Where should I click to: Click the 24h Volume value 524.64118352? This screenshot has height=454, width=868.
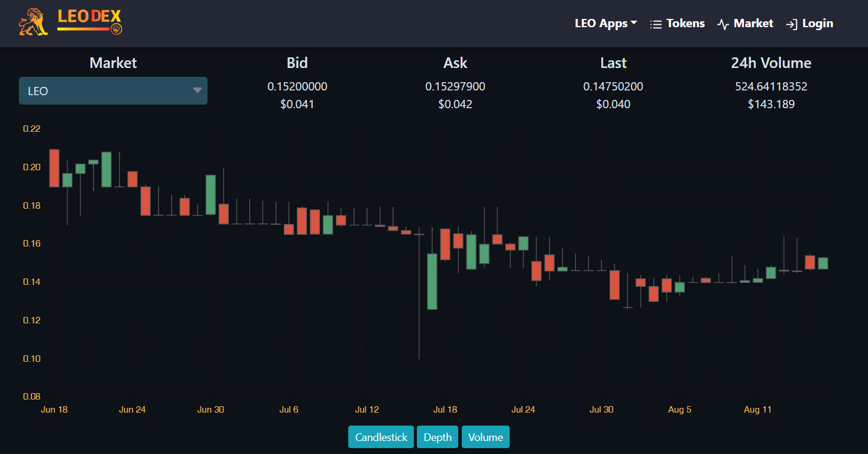pos(771,87)
